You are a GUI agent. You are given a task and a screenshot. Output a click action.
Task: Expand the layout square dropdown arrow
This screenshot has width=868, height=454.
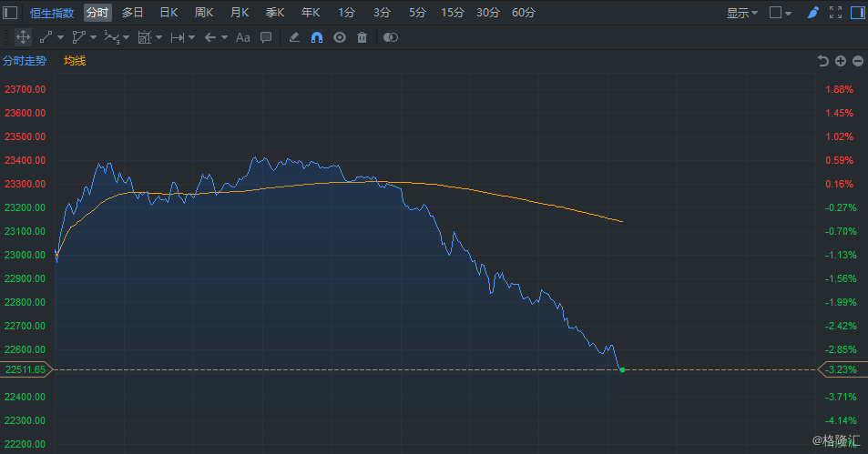tap(788, 13)
